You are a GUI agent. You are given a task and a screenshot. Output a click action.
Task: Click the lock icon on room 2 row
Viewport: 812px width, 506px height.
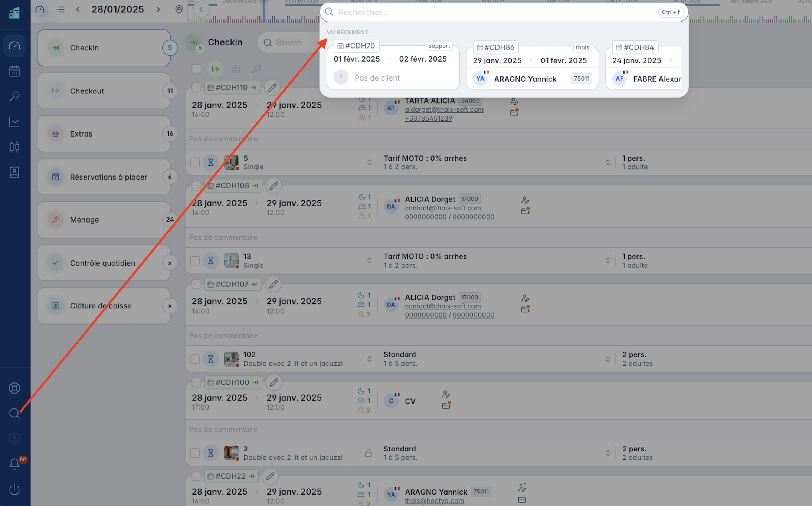(x=368, y=453)
